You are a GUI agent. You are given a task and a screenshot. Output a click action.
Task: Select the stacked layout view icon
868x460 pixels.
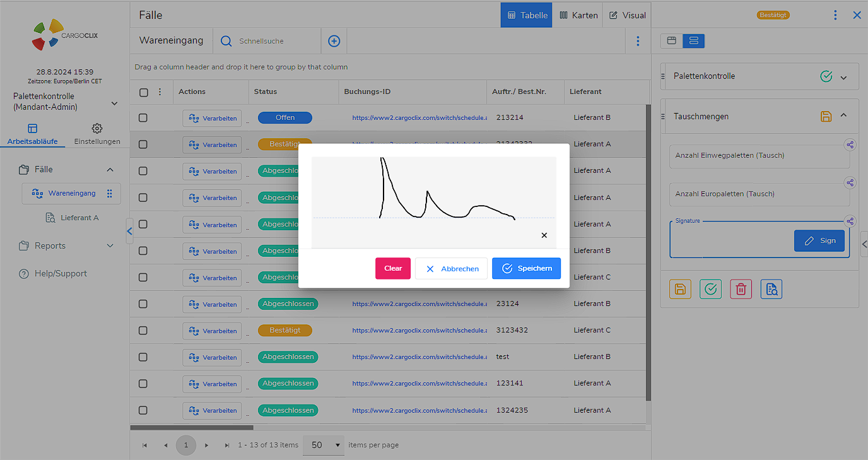coord(694,41)
